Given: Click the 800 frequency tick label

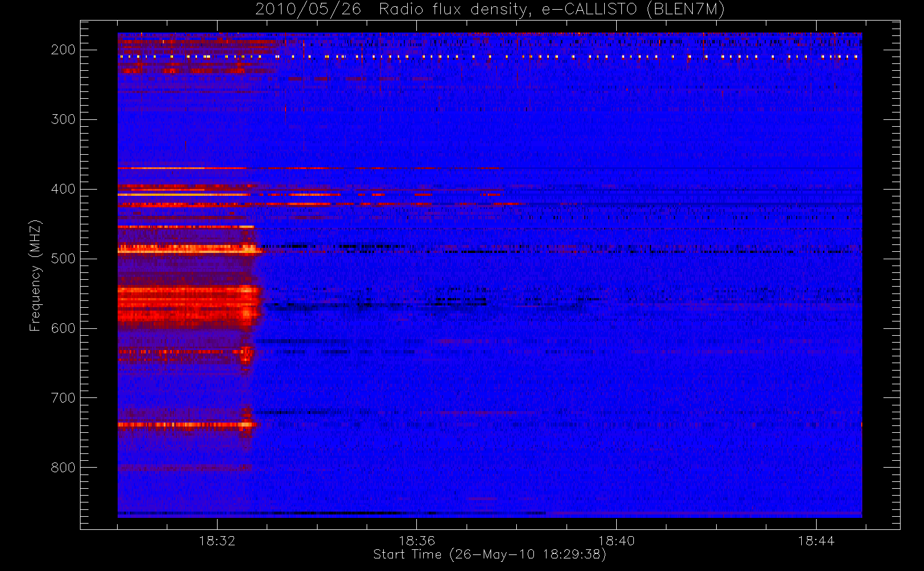Looking at the screenshot, I should [x=63, y=468].
